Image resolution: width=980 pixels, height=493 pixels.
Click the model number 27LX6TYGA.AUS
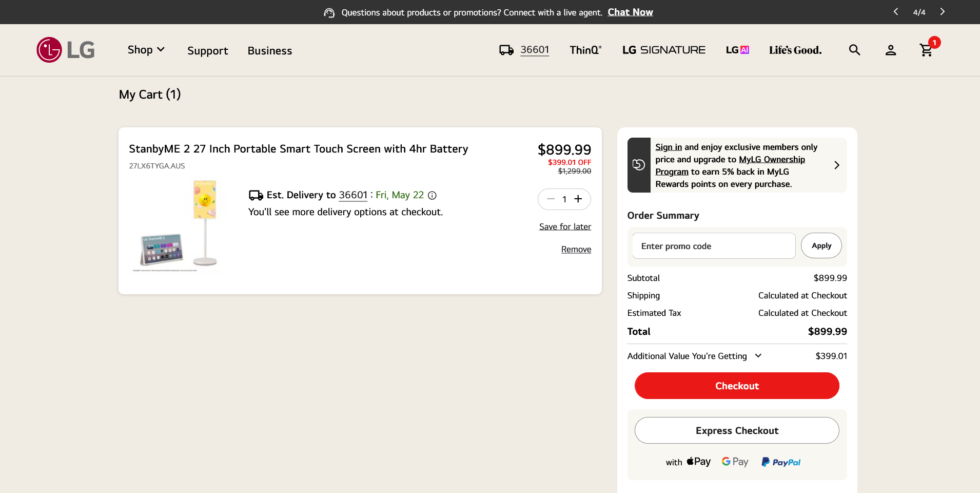(x=157, y=166)
